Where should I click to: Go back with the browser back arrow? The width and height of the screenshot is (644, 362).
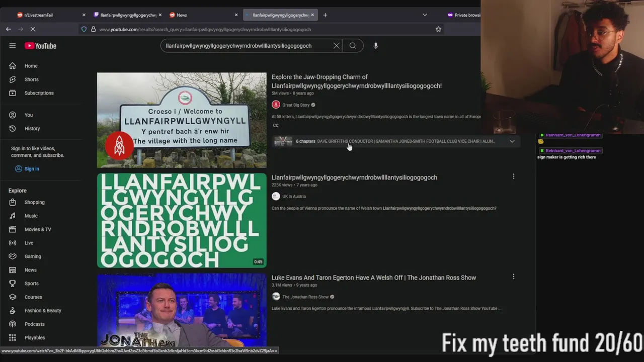coord(9,29)
